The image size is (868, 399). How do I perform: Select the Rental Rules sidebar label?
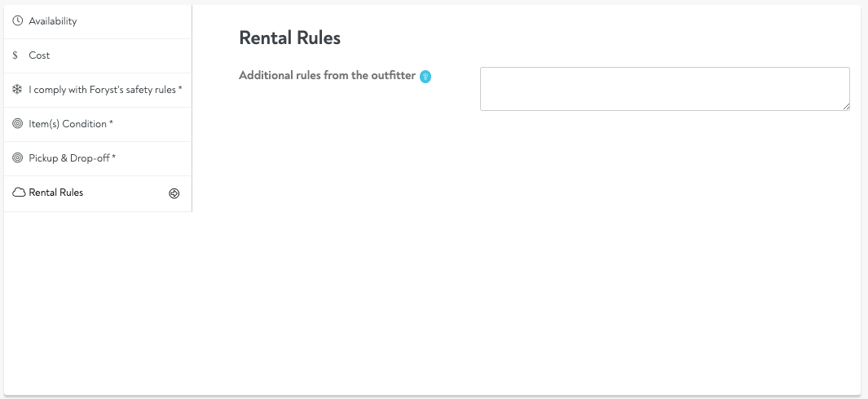[x=56, y=193]
